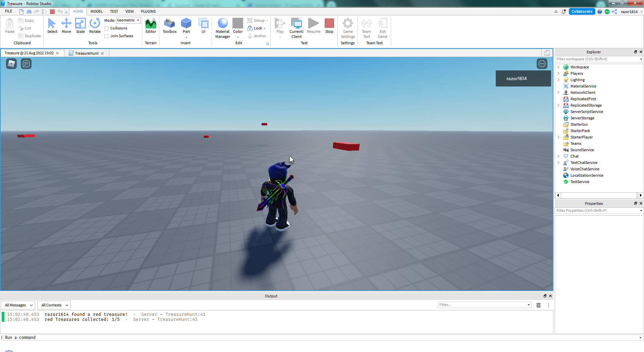Image resolution: width=644 pixels, height=352 pixels.
Task: Activate the Move tool
Action: click(66, 26)
